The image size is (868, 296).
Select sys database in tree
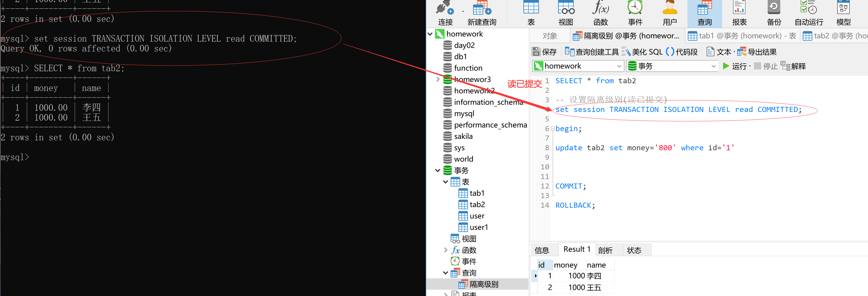(x=459, y=148)
